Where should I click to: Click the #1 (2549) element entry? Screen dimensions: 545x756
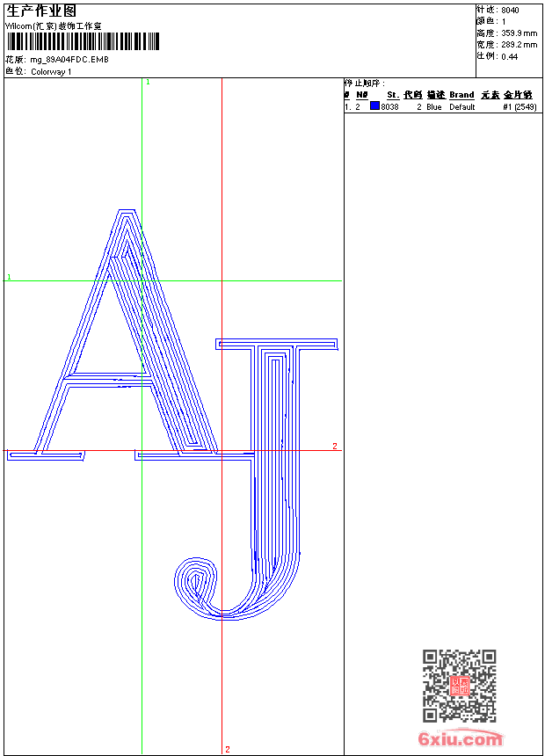tap(520, 107)
